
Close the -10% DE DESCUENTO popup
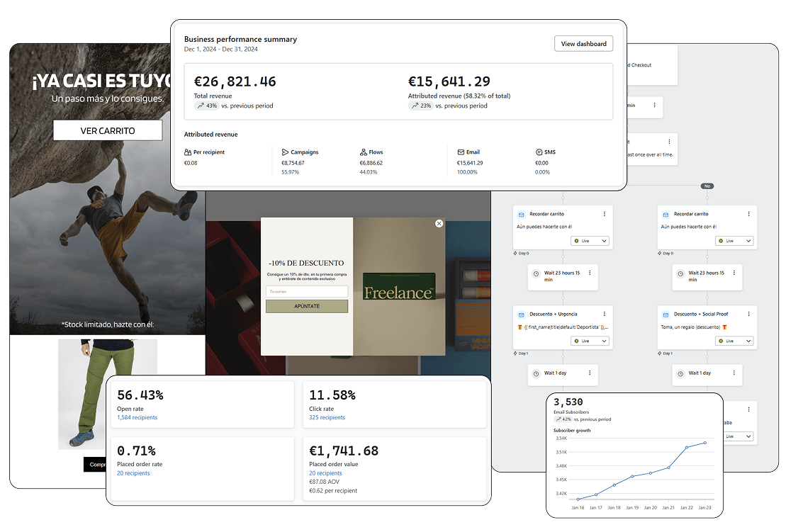pyautogui.click(x=439, y=224)
